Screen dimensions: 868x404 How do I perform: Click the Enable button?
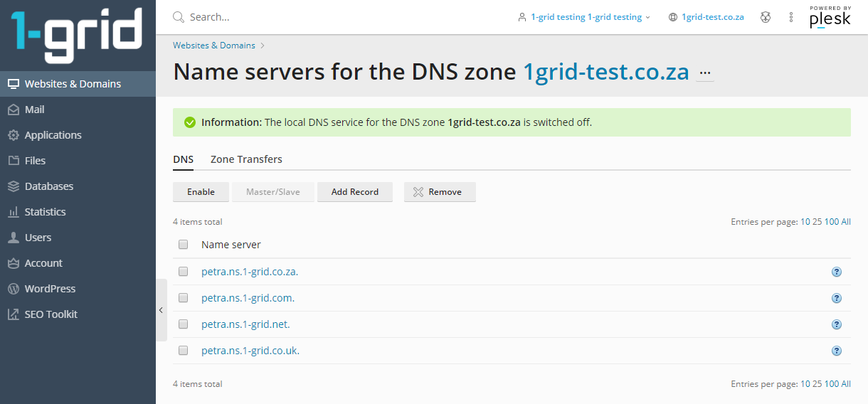pyautogui.click(x=201, y=192)
